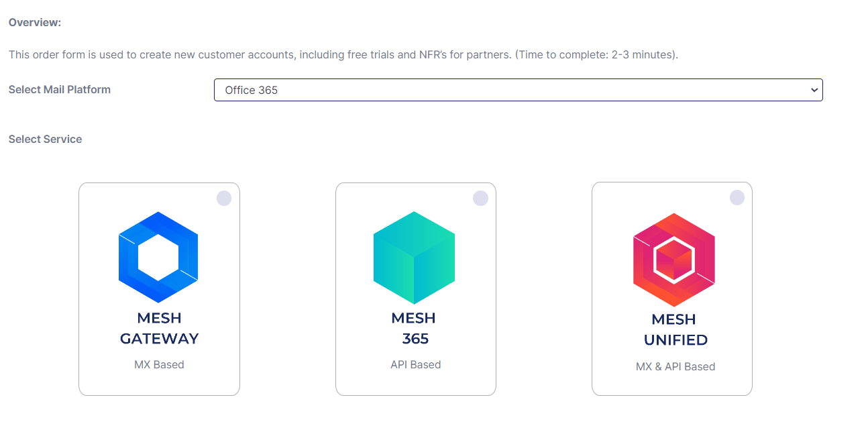The width and height of the screenshot is (868, 426).
Task: Click the red Mesh Unified hexagon logo
Action: click(x=673, y=259)
